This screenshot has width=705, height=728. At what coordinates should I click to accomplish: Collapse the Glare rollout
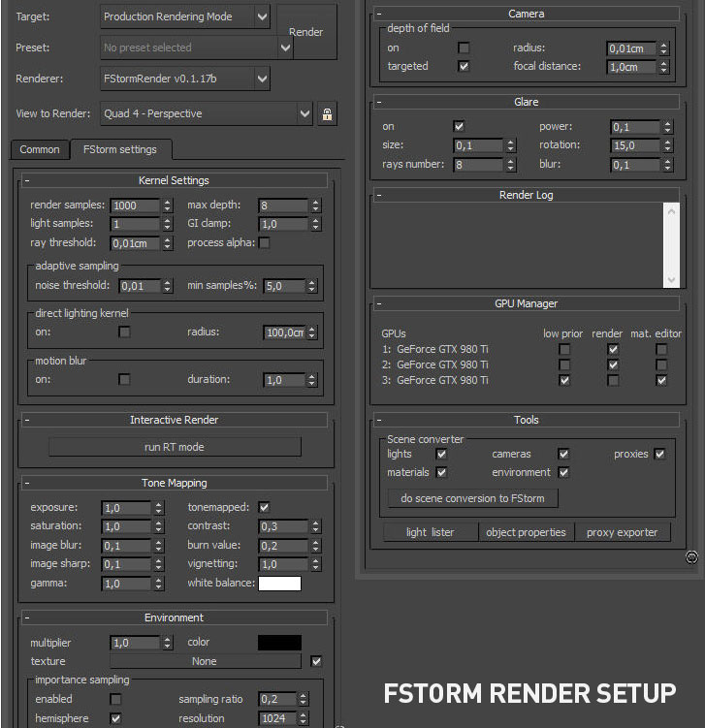[379, 102]
